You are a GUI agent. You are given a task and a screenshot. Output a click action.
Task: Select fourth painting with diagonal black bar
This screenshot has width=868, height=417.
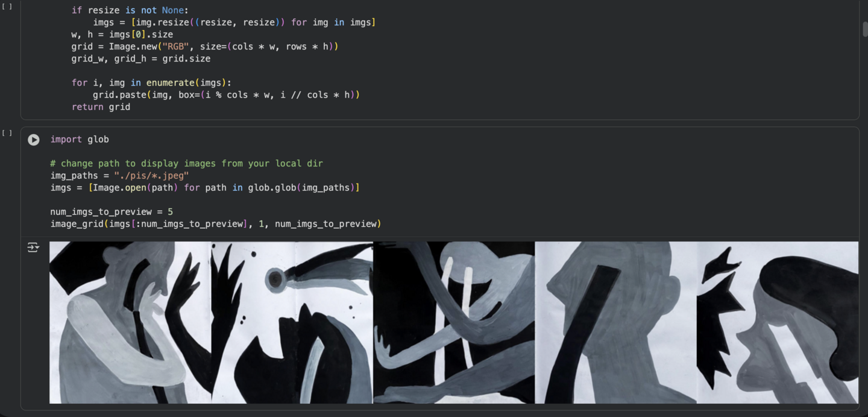tap(615, 323)
